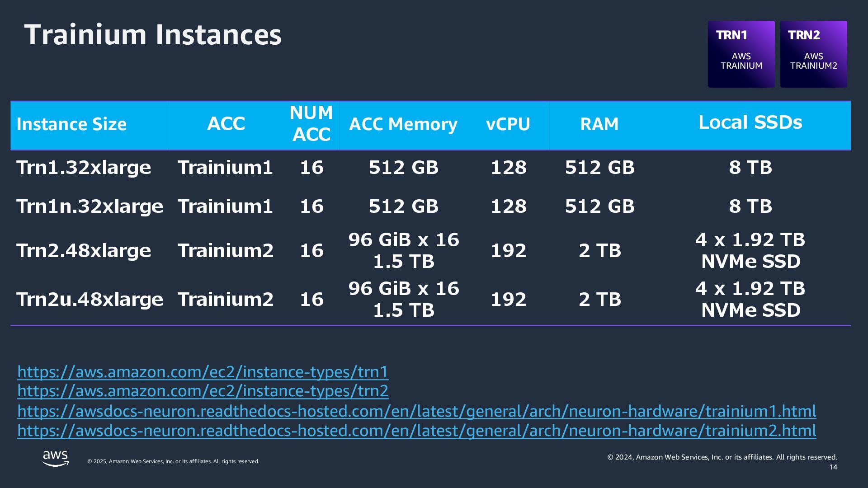The height and width of the screenshot is (488, 868).
Task: Select the Local SSDs column header
Action: point(750,122)
